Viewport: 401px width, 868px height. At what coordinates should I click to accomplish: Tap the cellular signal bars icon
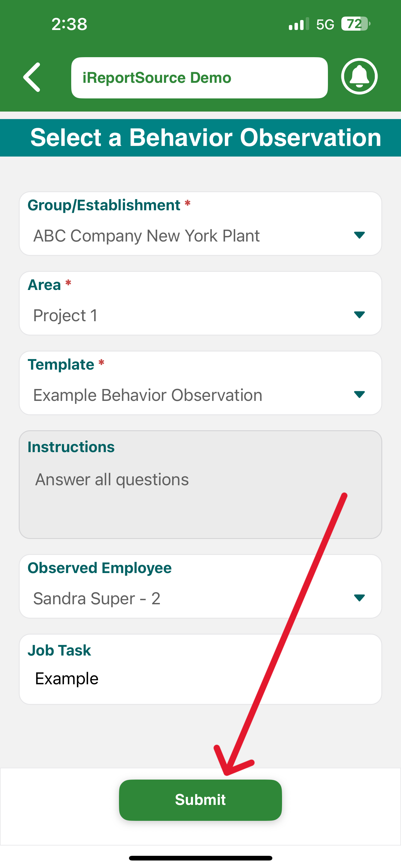pyautogui.click(x=299, y=24)
